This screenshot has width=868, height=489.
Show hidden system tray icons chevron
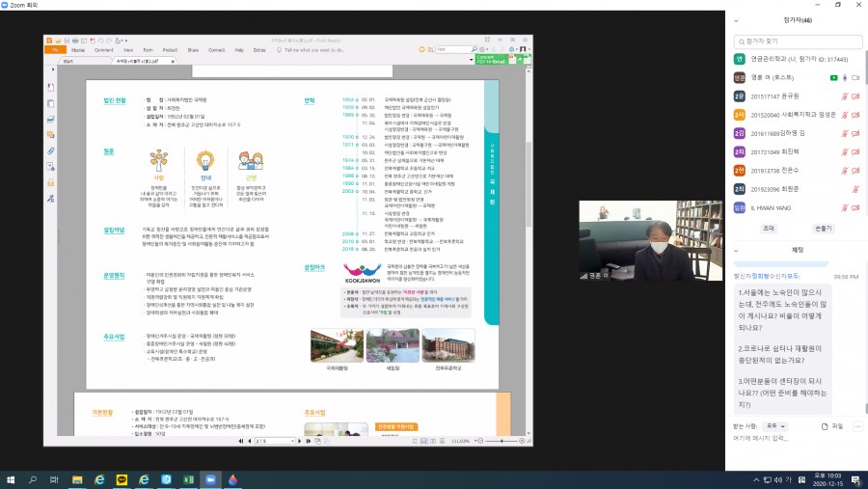pos(756,479)
